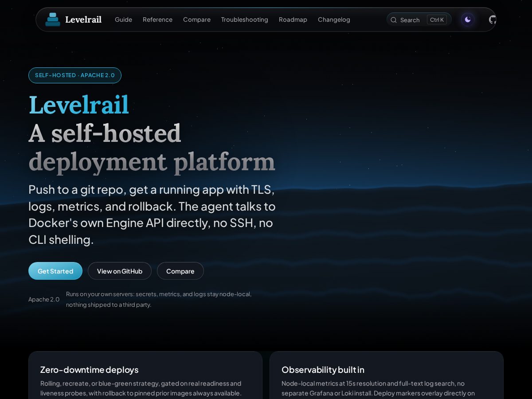Click the 'Push to a git repo' paragraph
The height and width of the screenshot is (399, 532).
tap(152, 215)
